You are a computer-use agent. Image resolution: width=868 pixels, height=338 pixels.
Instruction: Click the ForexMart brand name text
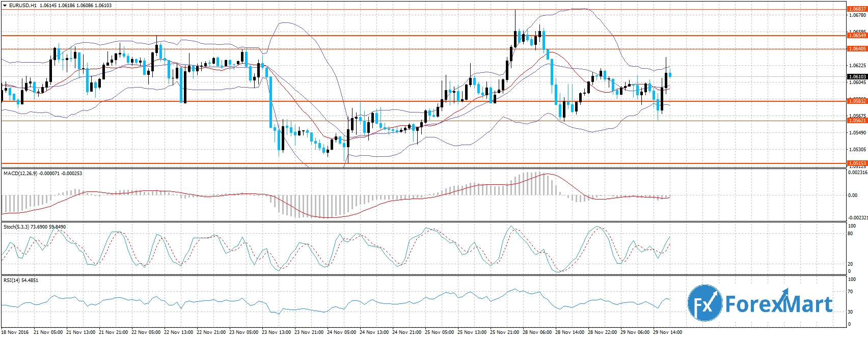tap(778, 305)
